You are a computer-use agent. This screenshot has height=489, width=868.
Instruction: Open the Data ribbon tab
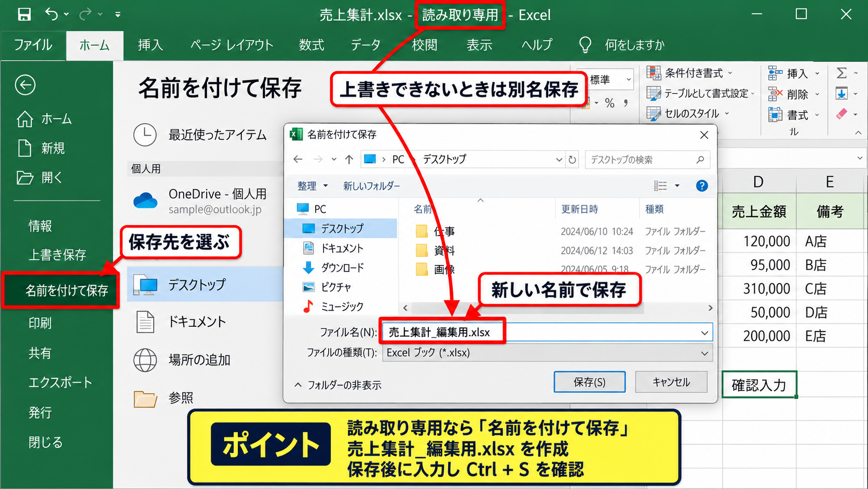click(365, 45)
